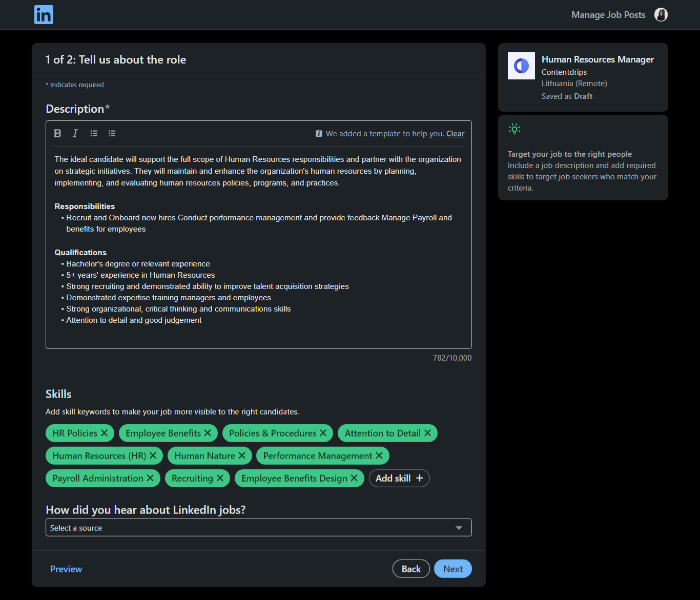Click the LinkedIn logo in the top bar
Image resolution: width=700 pixels, height=600 pixels.
pos(44,14)
